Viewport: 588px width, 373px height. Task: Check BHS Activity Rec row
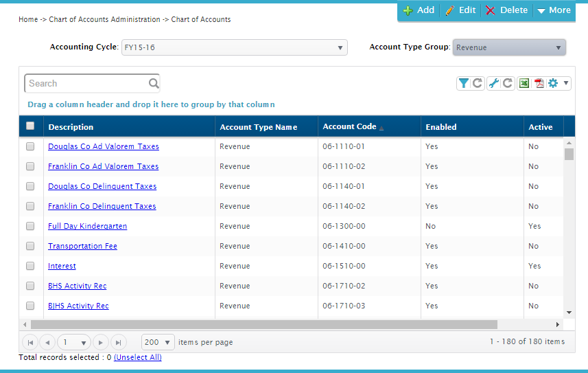[x=30, y=286]
